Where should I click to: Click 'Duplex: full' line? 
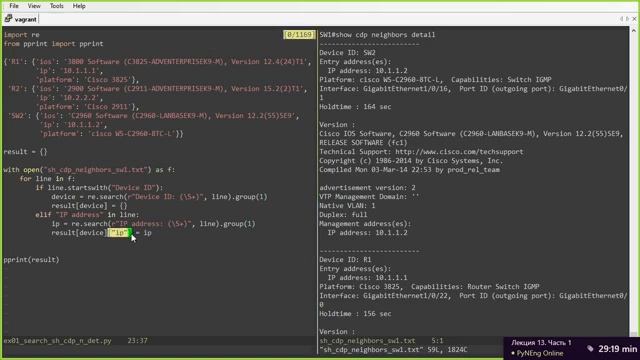pos(343,214)
